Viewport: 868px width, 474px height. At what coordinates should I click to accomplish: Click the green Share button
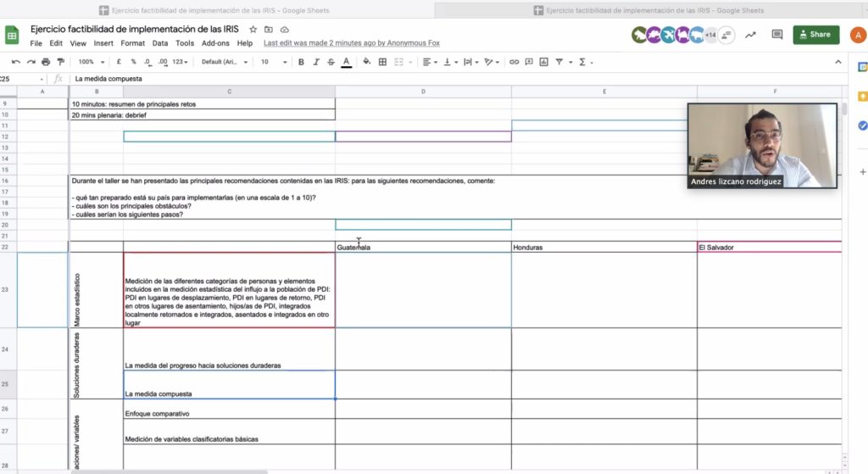point(815,35)
